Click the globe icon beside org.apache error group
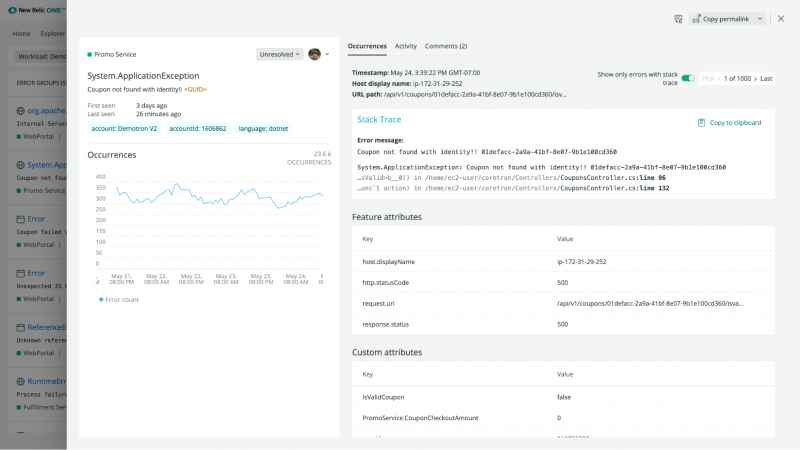 pyautogui.click(x=20, y=111)
